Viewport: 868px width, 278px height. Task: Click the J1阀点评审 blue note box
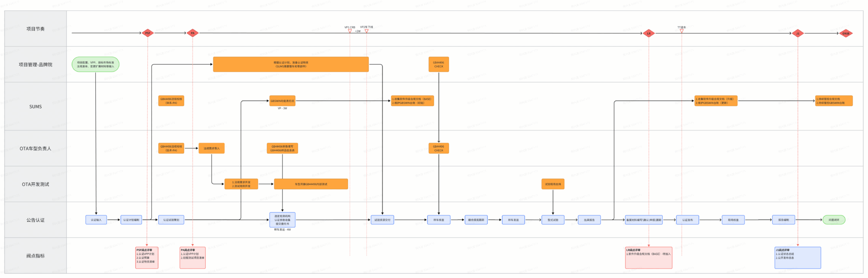pyautogui.click(x=798, y=258)
